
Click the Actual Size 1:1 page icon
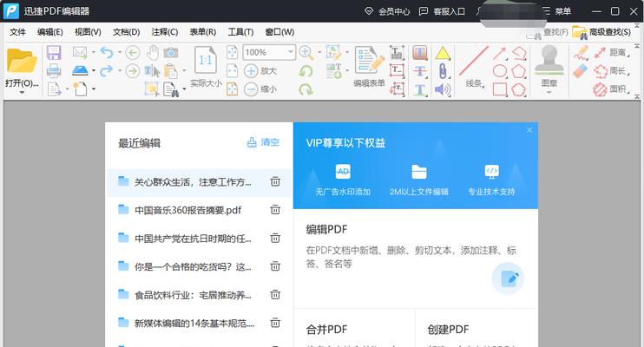click(x=206, y=61)
